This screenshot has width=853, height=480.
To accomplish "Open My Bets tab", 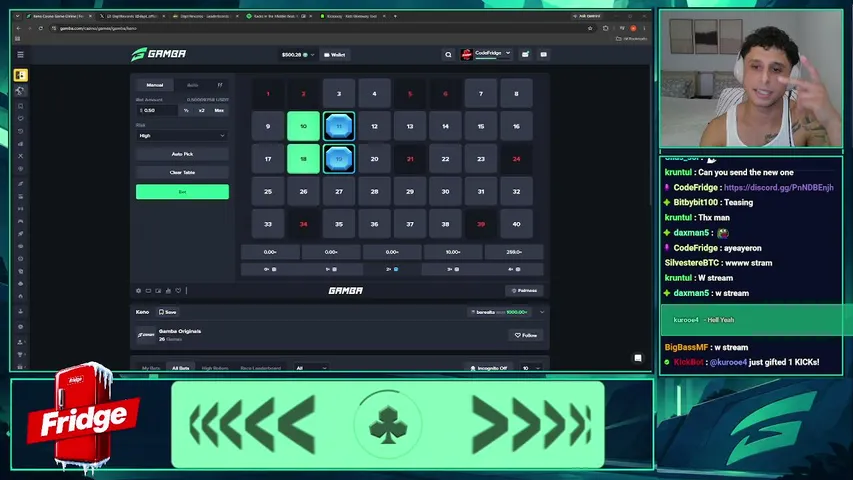I will [151, 368].
